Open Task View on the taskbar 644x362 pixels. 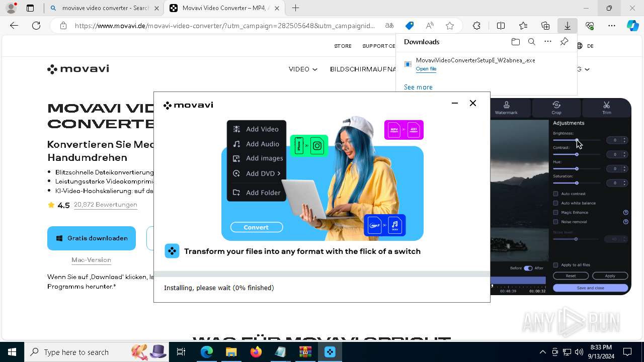181,352
